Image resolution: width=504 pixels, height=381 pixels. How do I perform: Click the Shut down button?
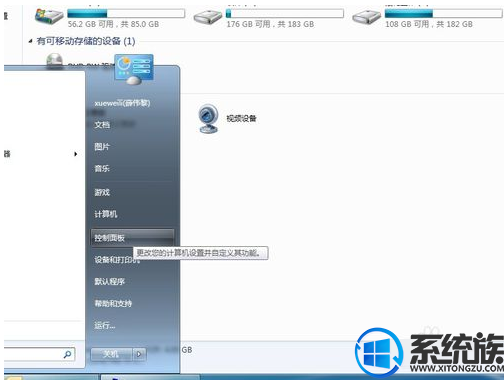pyautogui.click(x=111, y=354)
